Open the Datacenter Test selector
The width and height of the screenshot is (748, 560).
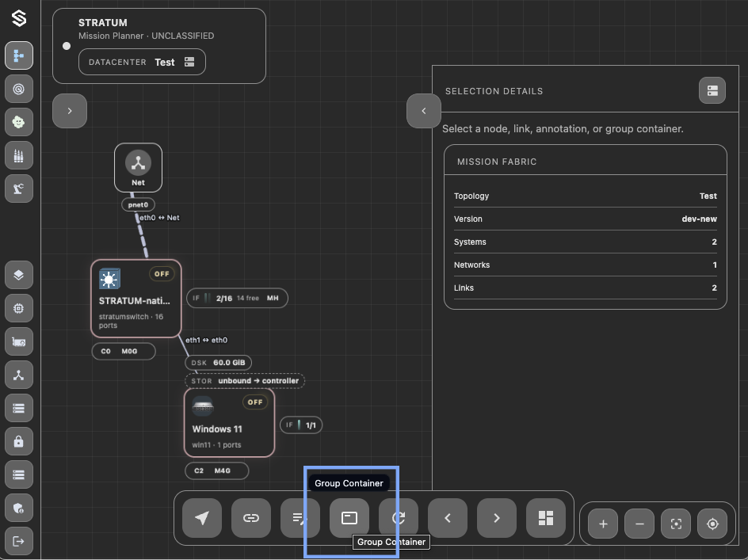(x=142, y=62)
